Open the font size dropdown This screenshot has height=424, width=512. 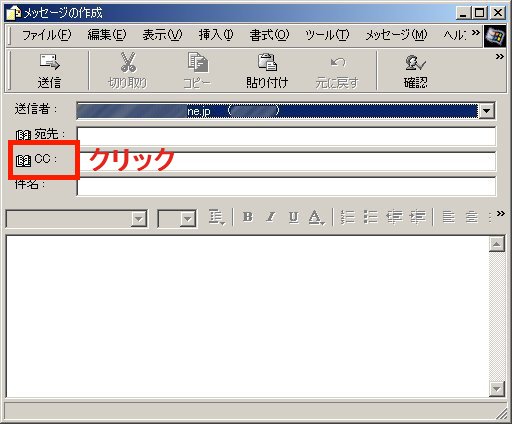pyautogui.click(x=188, y=219)
